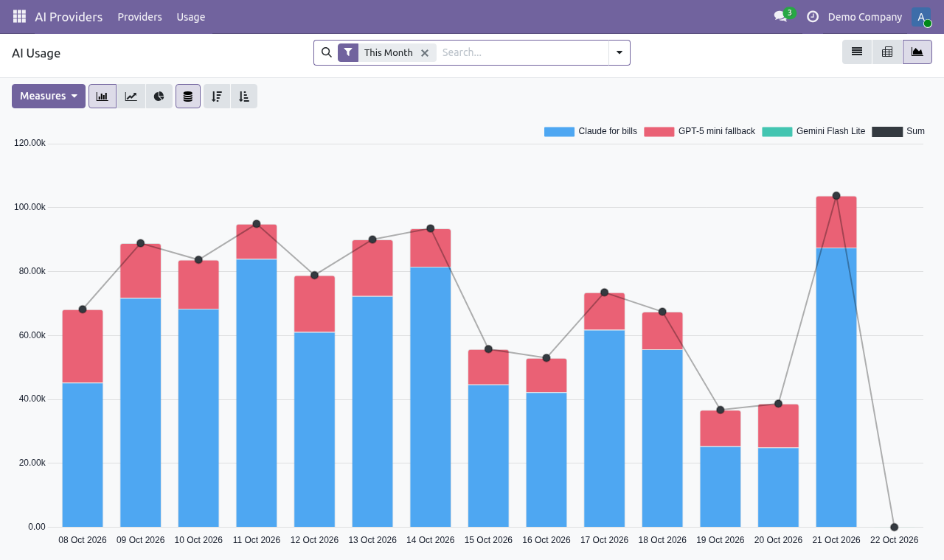Click the sum data point for 17 Oct 2026
The width and height of the screenshot is (944, 560).
pyautogui.click(x=605, y=293)
